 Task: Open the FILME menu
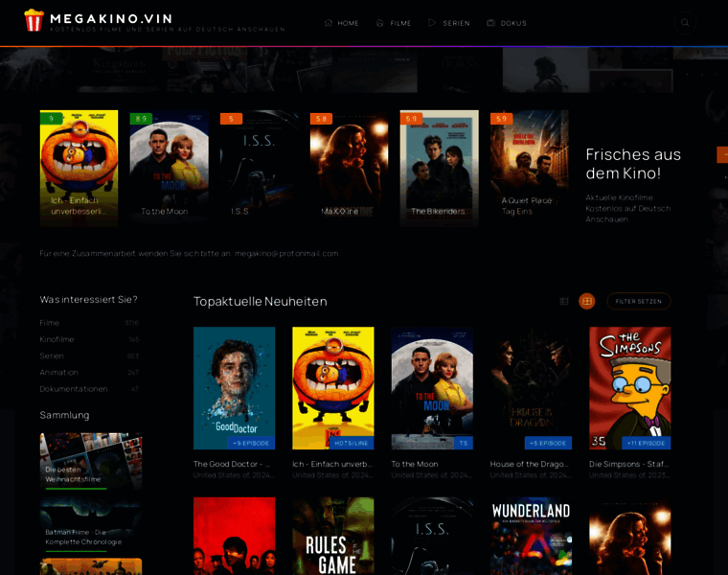click(x=394, y=23)
